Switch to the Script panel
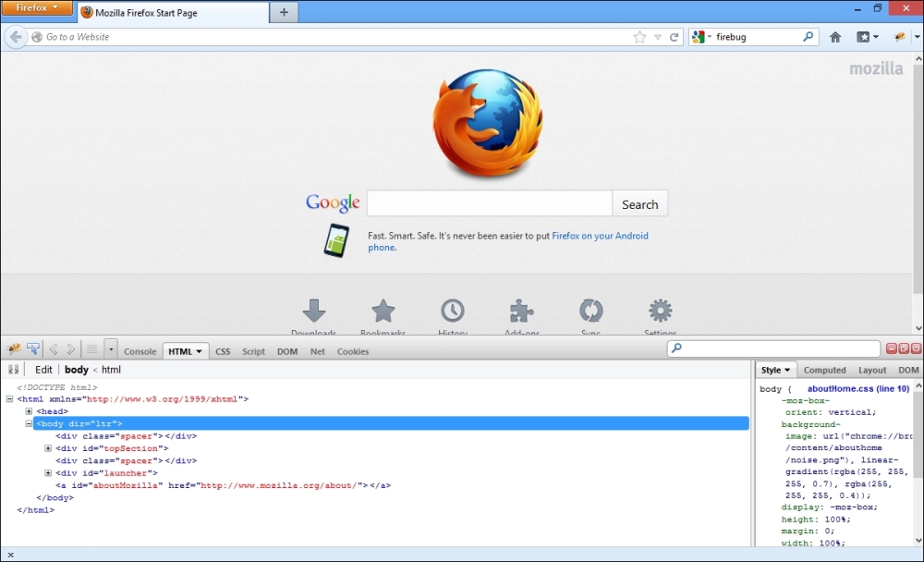This screenshot has height=562, width=924. point(253,351)
